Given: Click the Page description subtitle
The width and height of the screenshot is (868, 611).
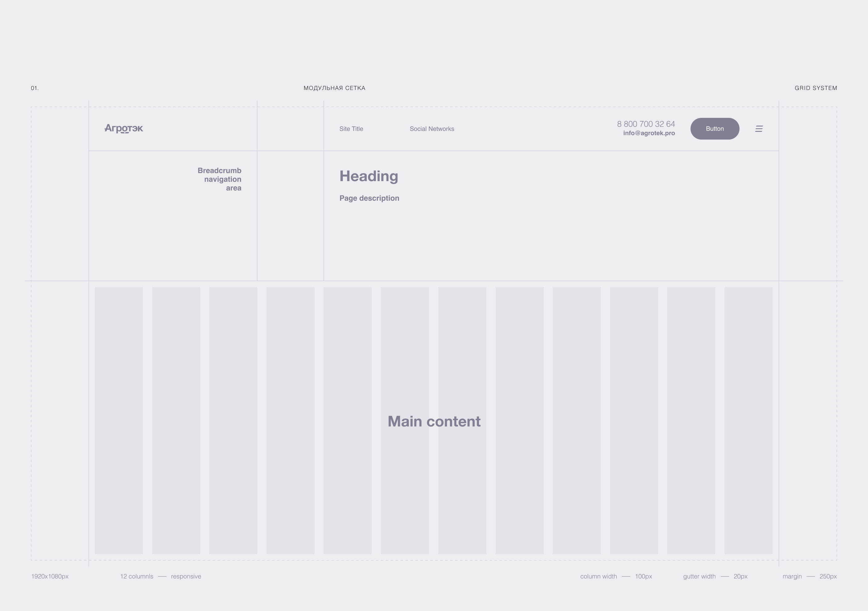Looking at the screenshot, I should pyautogui.click(x=369, y=198).
